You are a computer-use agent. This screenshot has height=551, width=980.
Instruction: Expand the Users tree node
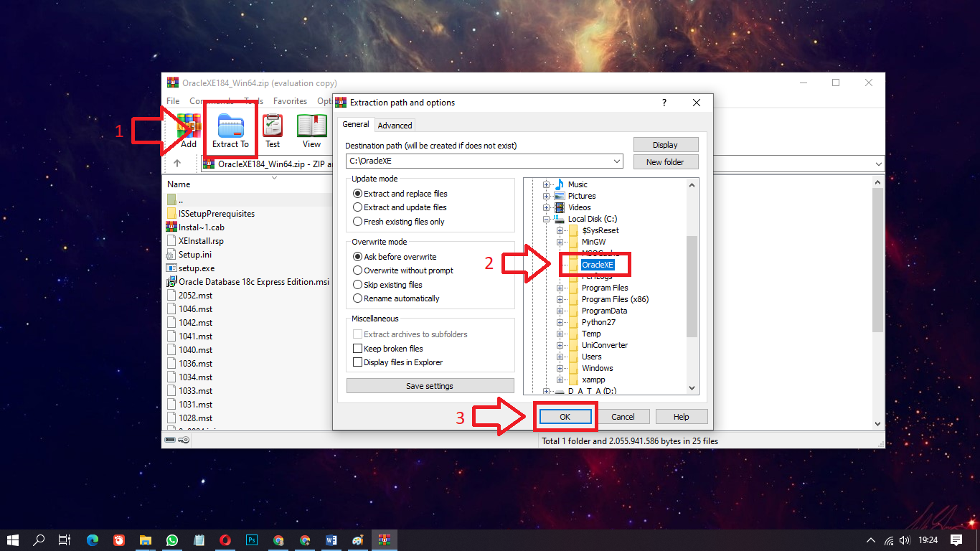click(560, 357)
